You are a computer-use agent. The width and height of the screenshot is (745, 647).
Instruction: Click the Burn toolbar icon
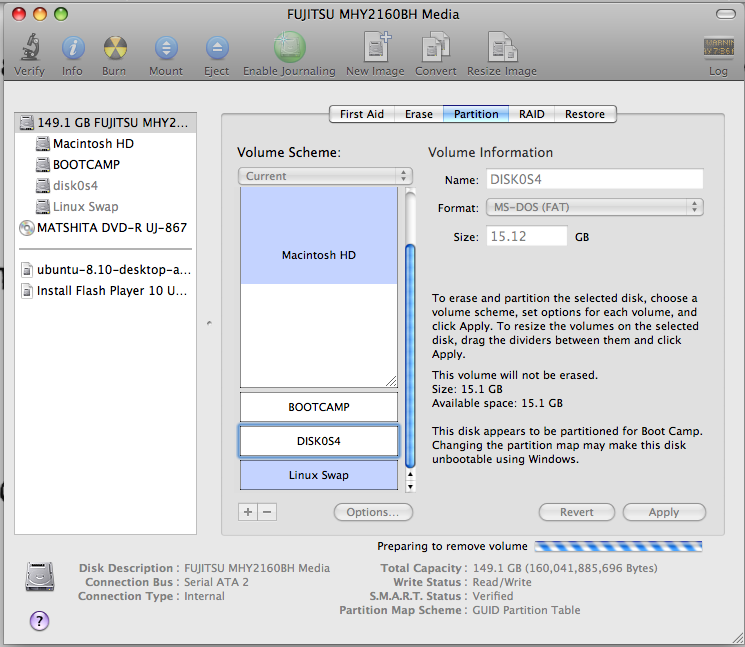(x=115, y=48)
